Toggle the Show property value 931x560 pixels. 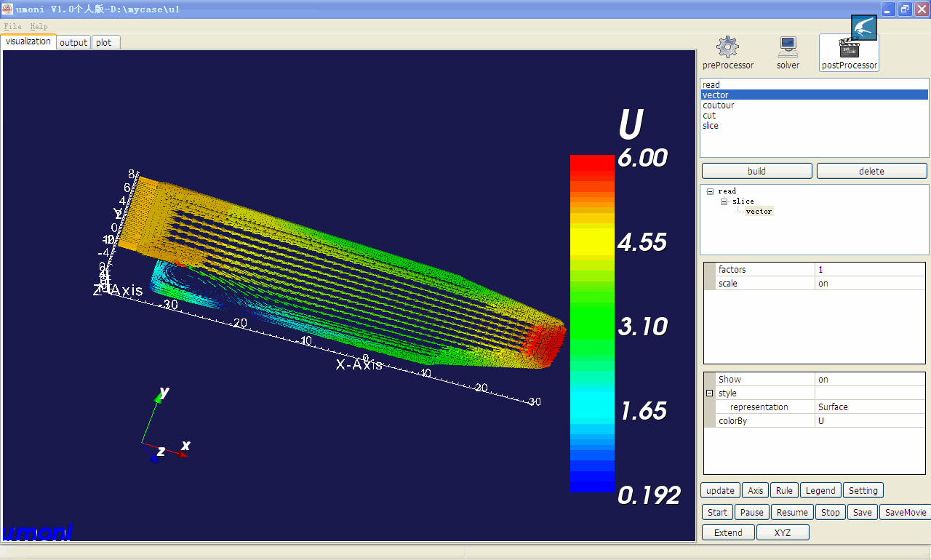click(870, 380)
